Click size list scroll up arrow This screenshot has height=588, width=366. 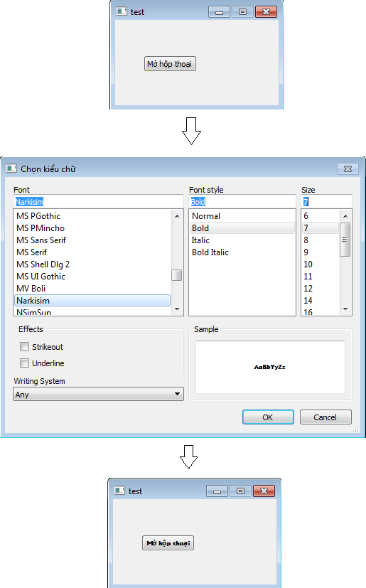tap(345, 216)
